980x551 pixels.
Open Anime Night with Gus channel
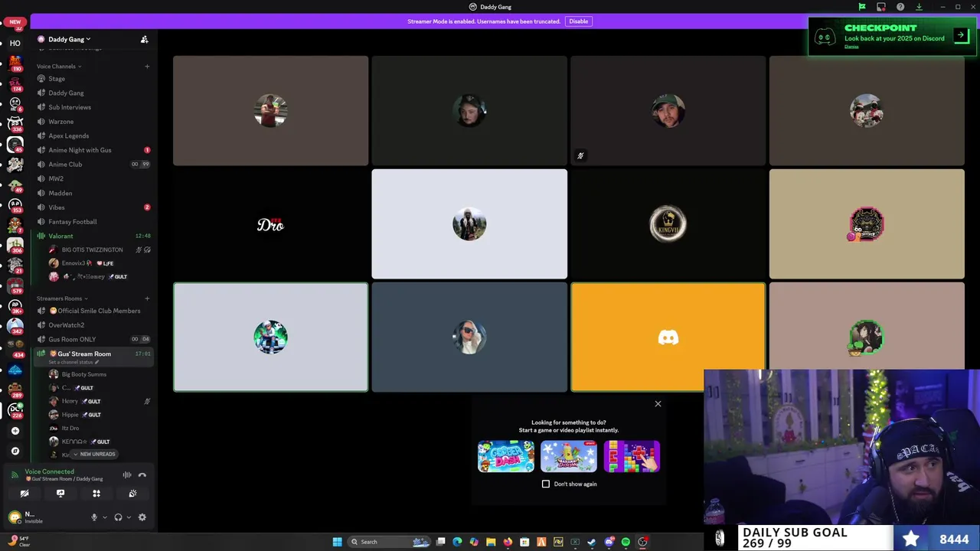tap(93, 150)
